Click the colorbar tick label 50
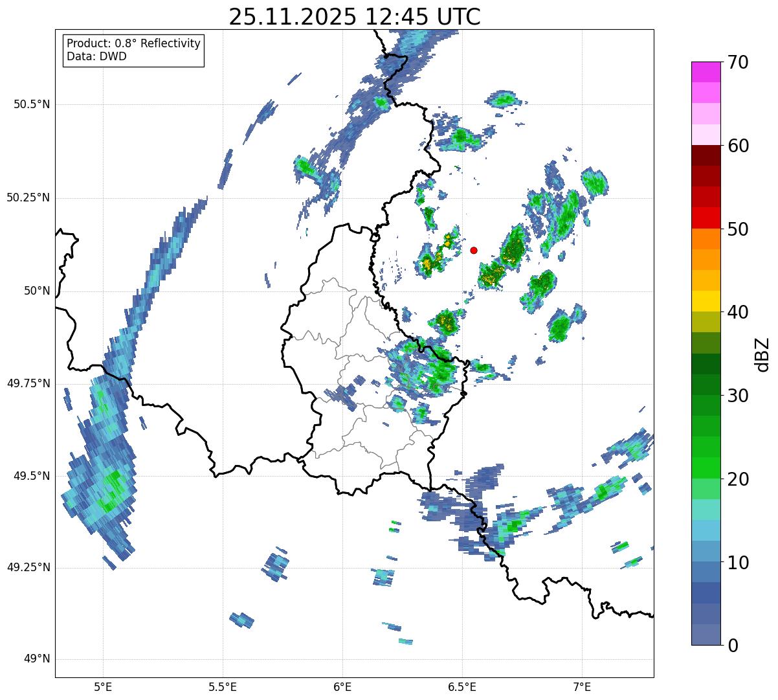778x700 pixels. (x=738, y=229)
